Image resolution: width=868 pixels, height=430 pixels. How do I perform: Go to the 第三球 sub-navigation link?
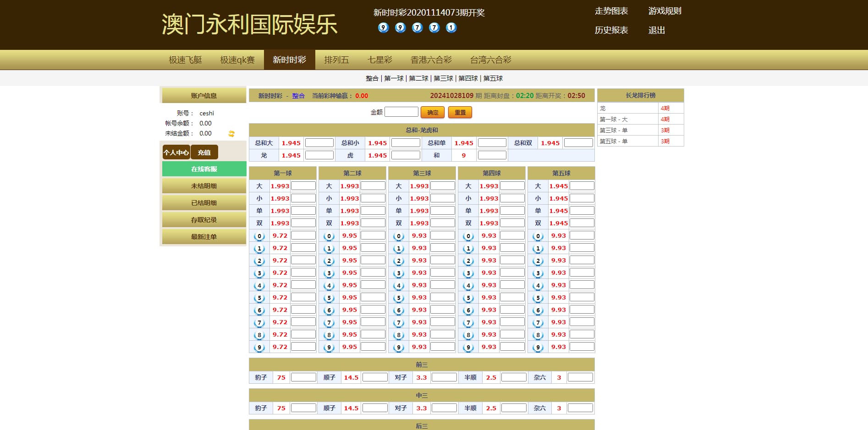click(443, 78)
